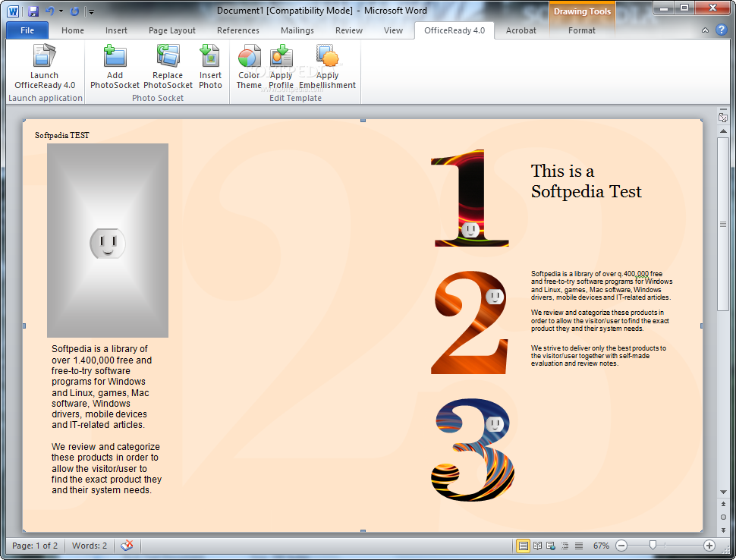Viewport: 736px width, 560px height.
Task: Click the "This is a Softpedia Test" heading
Action: (x=587, y=181)
